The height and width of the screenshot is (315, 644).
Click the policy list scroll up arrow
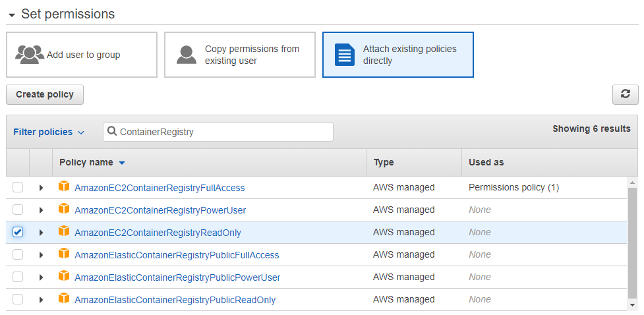pos(633,183)
